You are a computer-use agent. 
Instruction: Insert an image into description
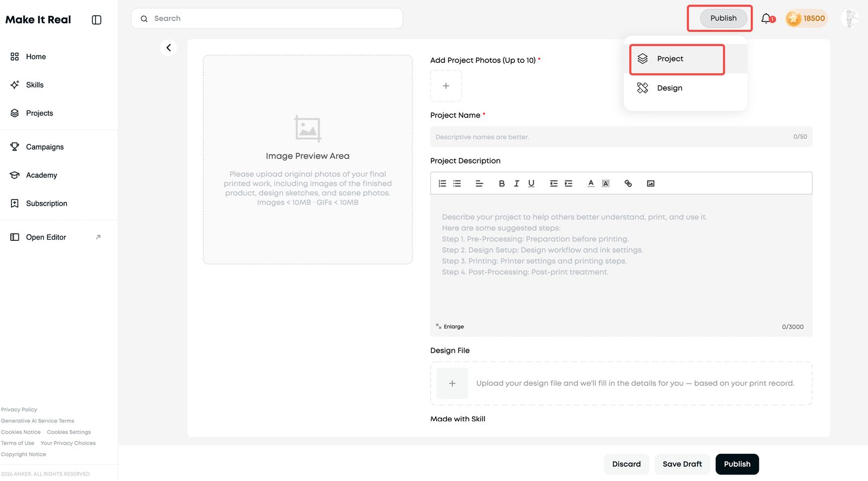click(650, 183)
